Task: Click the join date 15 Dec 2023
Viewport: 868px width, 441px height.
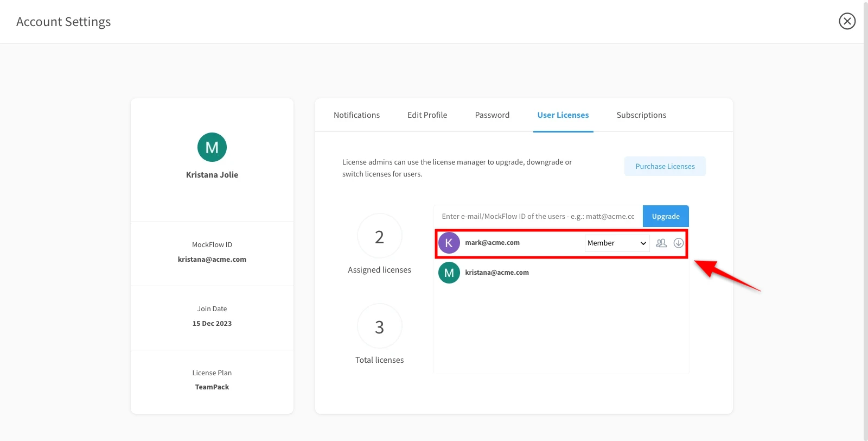Action: pyautogui.click(x=212, y=324)
